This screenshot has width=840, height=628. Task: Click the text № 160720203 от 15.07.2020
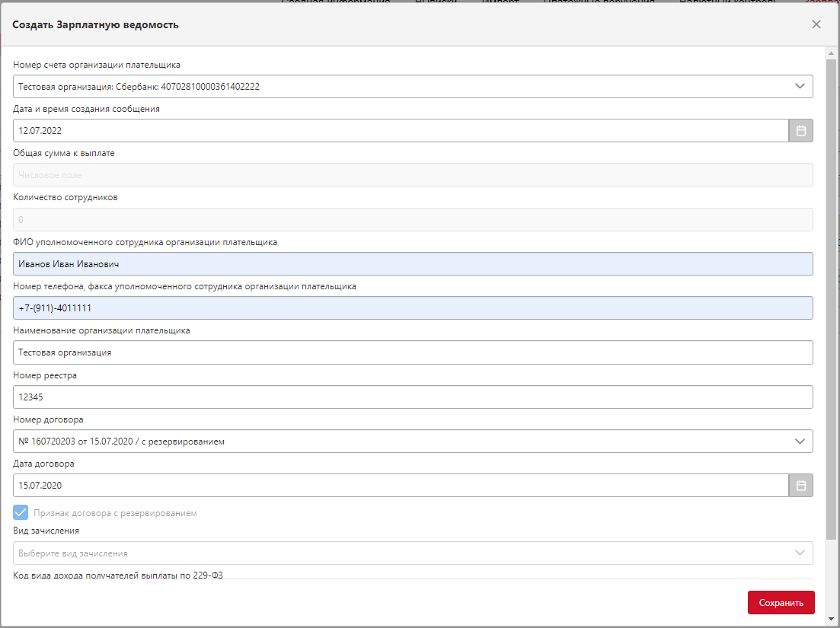122,442
